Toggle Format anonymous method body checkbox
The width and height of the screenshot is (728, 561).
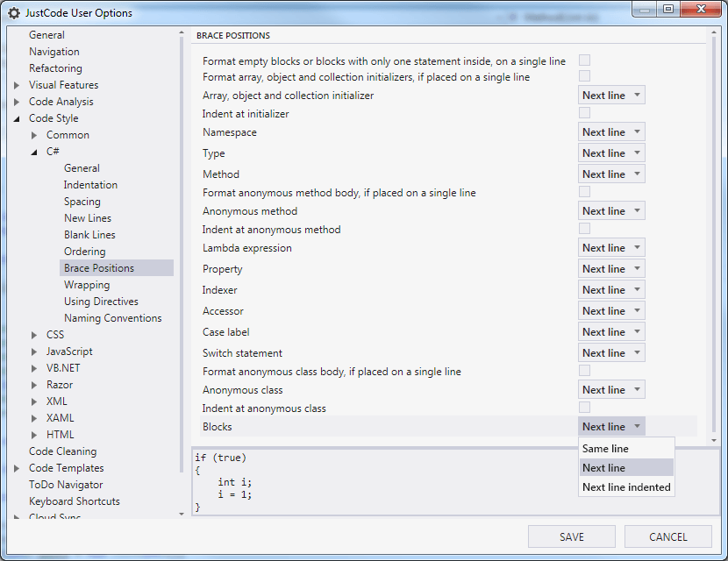pyautogui.click(x=584, y=192)
